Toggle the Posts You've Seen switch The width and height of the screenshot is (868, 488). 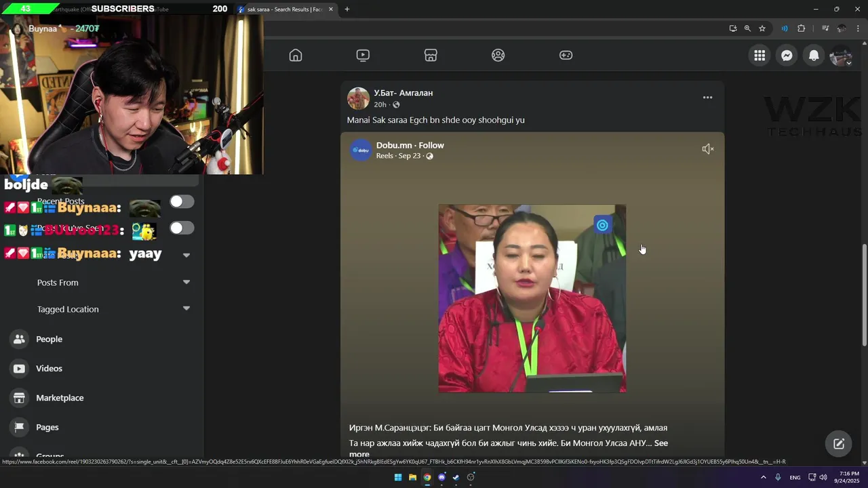coord(182,228)
